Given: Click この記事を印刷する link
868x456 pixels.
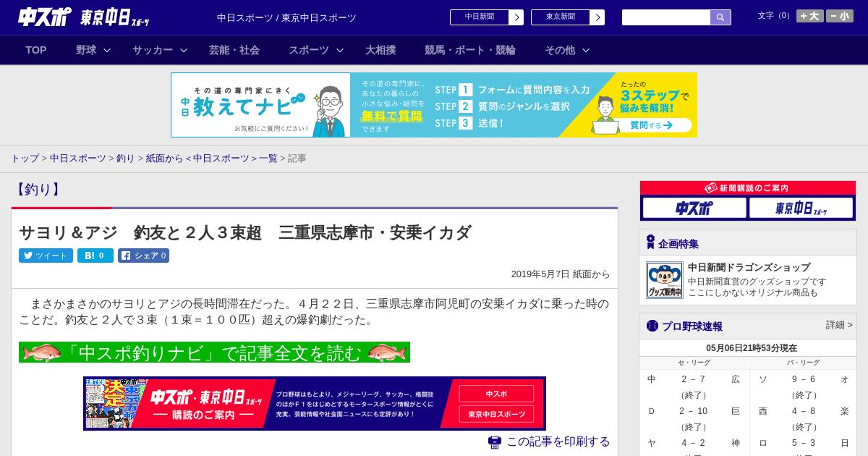Looking at the screenshot, I should pyautogui.click(x=558, y=442).
